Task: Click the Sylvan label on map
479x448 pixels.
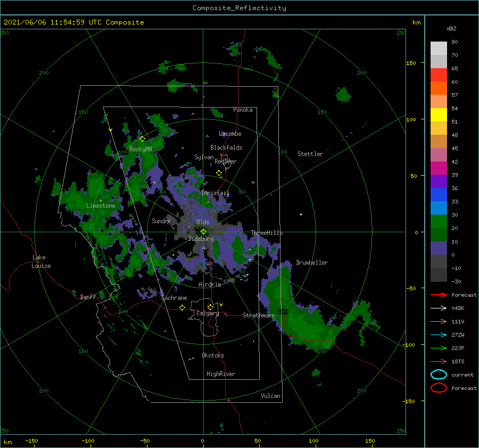Action: coord(204,157)
